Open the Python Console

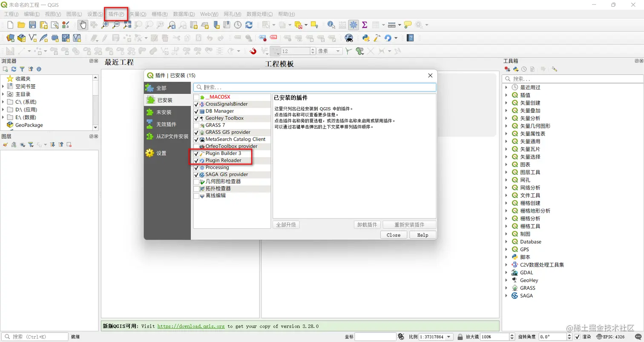coord(365,38)
